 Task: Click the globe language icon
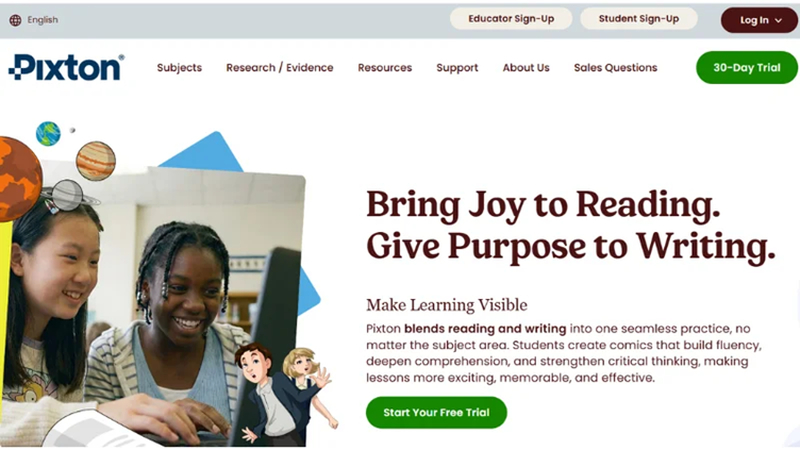[15, 20]
